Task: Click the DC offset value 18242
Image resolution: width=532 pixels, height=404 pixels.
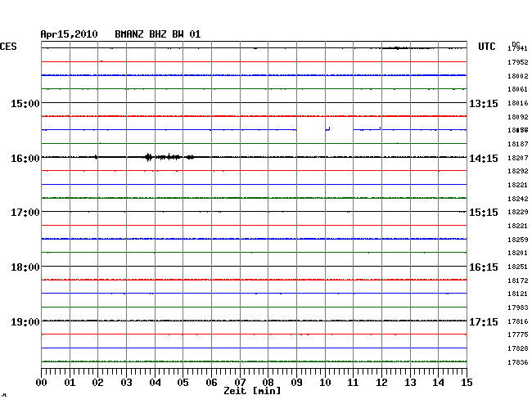Action: (x=518, y=199)
